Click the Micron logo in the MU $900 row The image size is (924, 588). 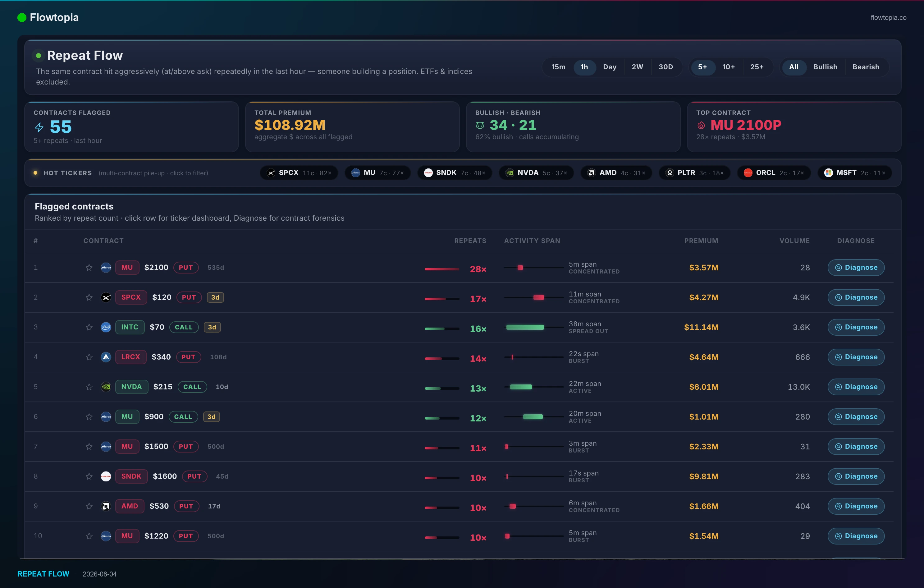106,417
